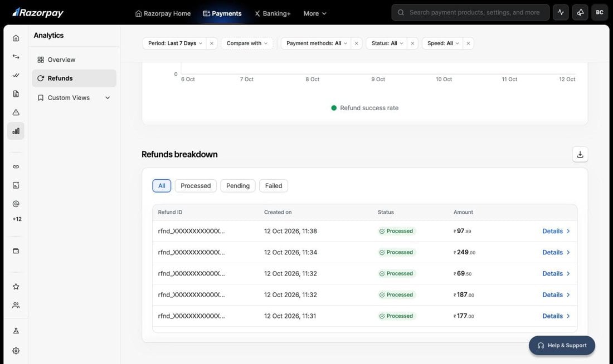Download the refunds breakdown report
This screenshot has width=613, height=364.
(x=580, y=154)
